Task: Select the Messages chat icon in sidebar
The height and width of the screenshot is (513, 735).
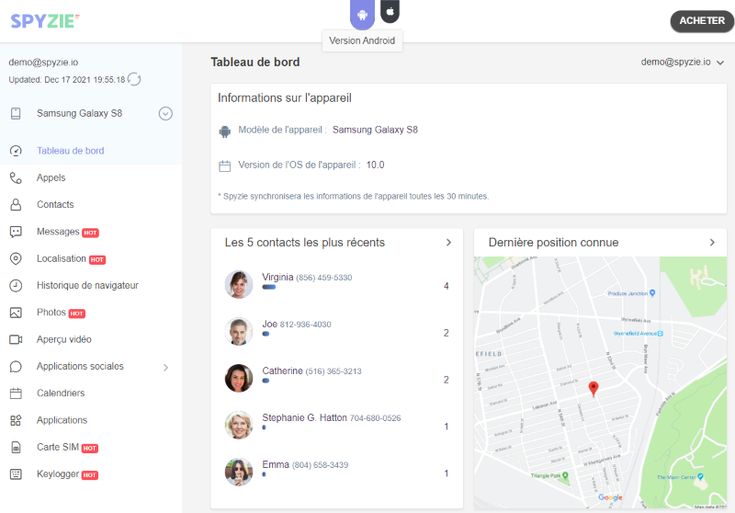Action: pyautogui.click(x=16, y=232)
